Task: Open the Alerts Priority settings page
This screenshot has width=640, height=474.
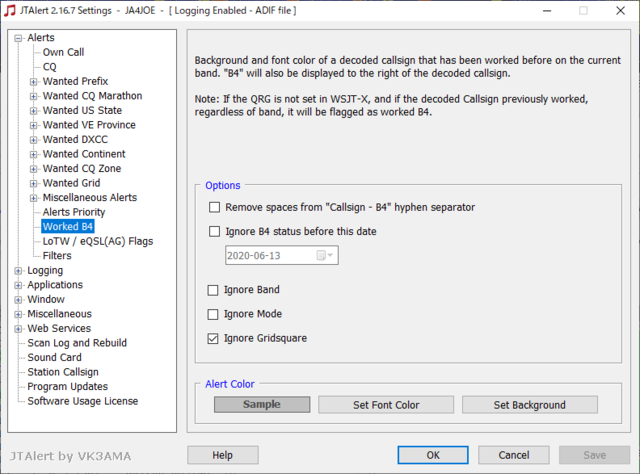Action: click(74, 212)
